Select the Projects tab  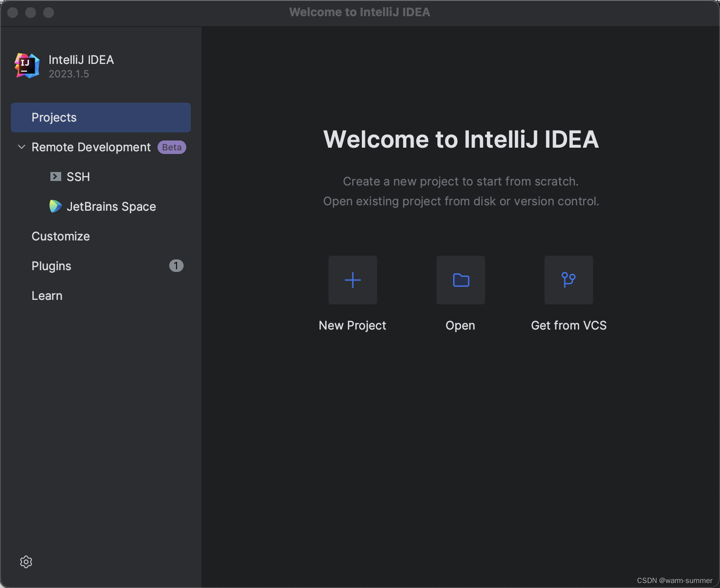pyautogui.click(x=101, y=118)
